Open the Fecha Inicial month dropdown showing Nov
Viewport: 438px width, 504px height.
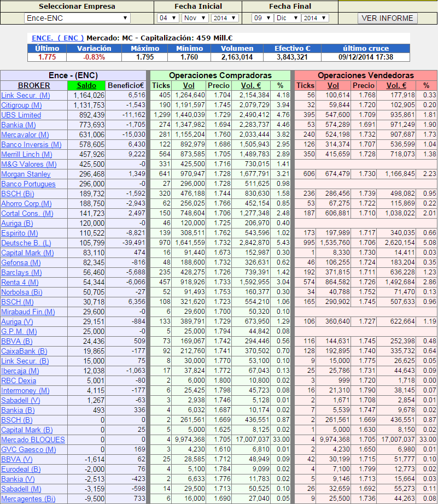point(195,18)
